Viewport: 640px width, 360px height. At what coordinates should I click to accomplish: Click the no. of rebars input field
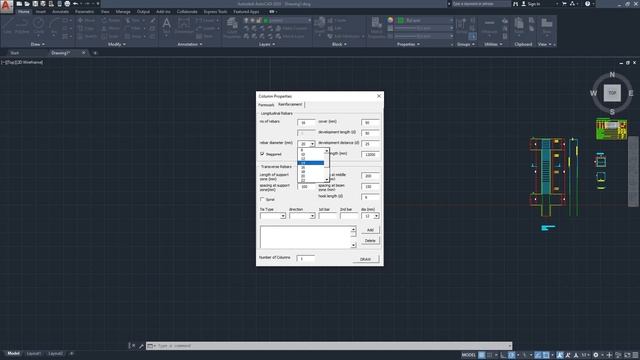pos(306,122)
